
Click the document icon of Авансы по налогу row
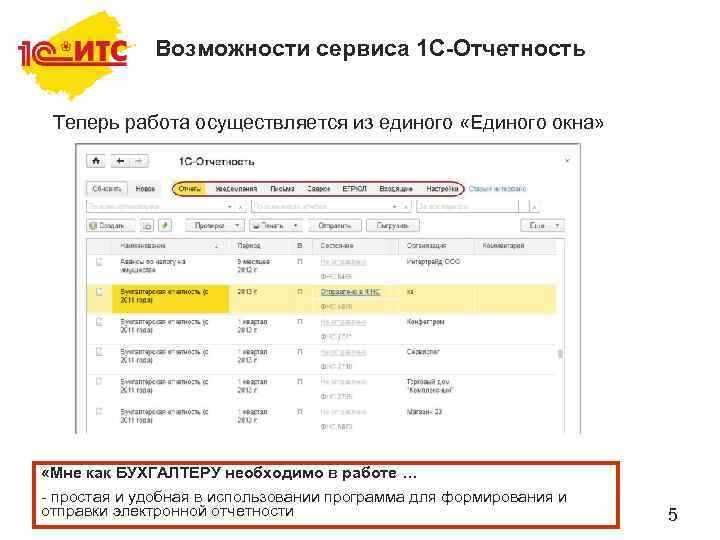click(x=99, y=262)
